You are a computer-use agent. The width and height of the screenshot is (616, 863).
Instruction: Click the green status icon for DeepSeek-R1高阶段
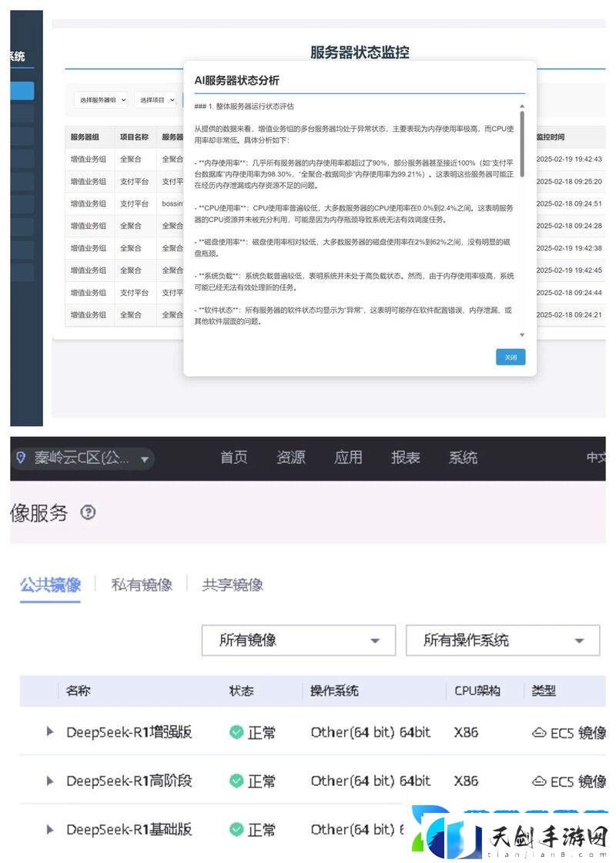(x=236, y=781)
